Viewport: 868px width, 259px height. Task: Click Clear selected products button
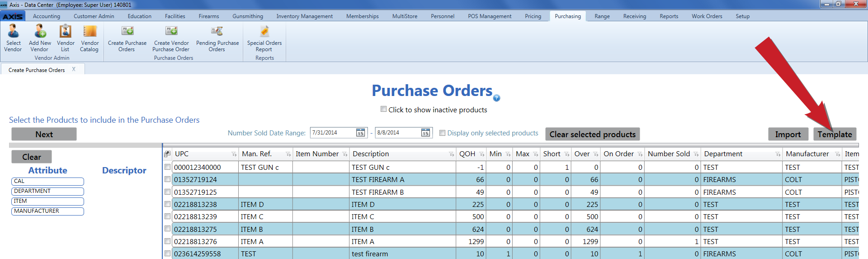pyautogui.click(x=593, y=134)
